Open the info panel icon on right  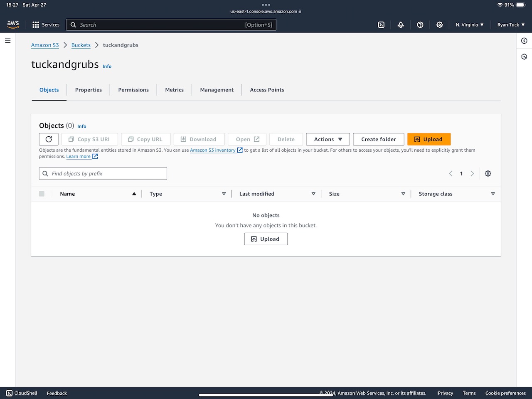pos(524,41)
